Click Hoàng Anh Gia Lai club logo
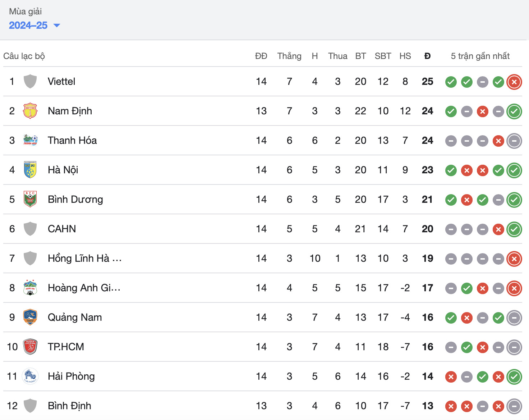 tap(30, 288)
